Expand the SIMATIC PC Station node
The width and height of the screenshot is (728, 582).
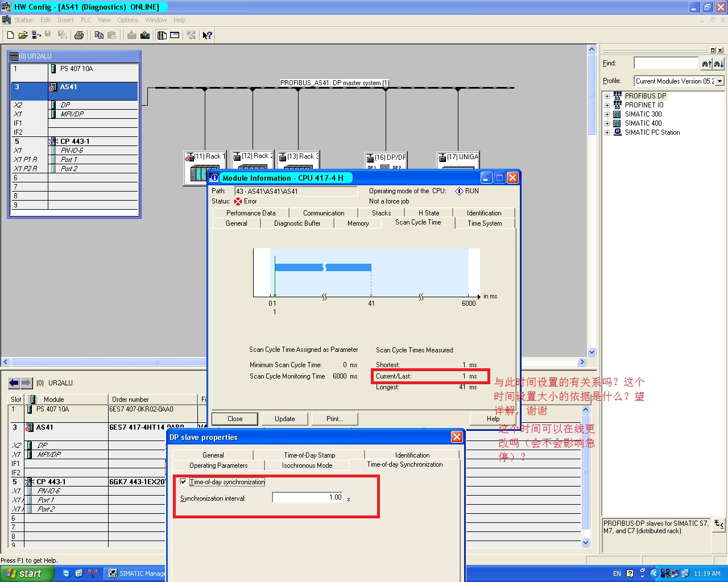coord(607,132)
